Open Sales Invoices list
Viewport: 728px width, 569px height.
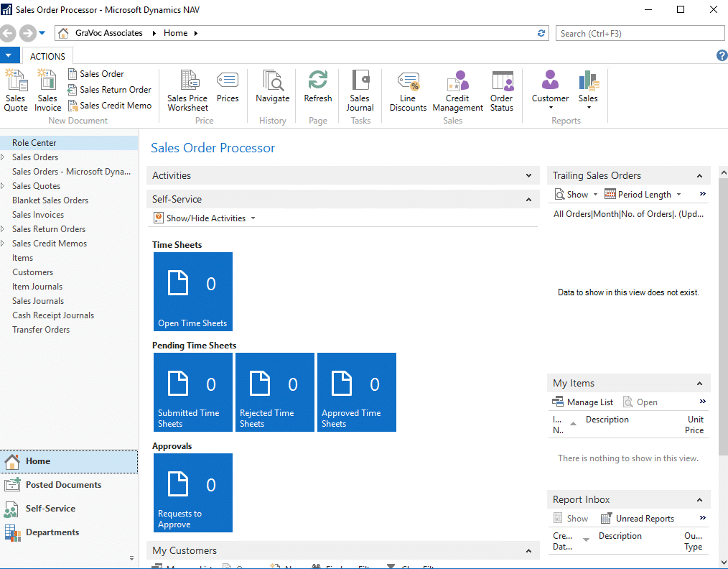38,215
